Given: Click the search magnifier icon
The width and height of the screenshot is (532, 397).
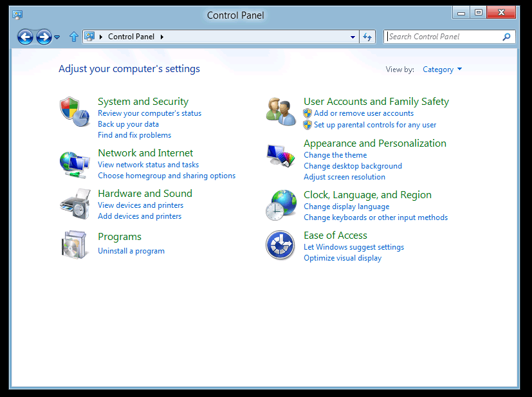Looking at the screenshot, I should point(506,37).
